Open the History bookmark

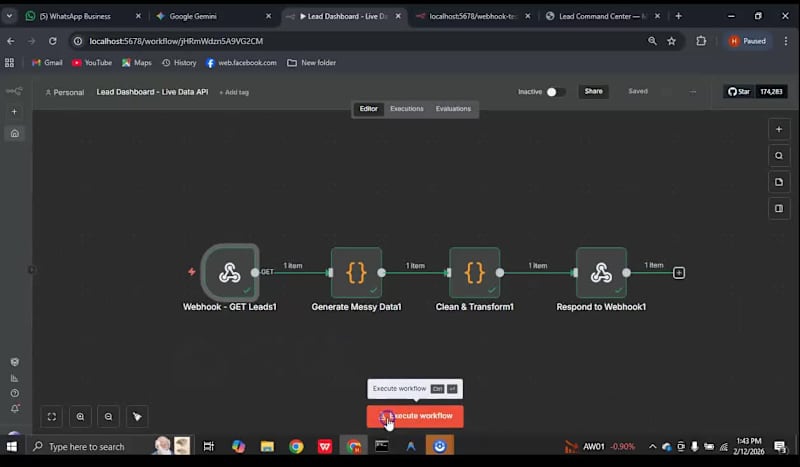[x=179, y=63]
